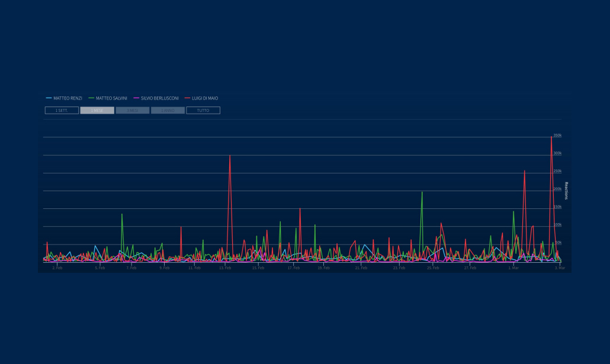Select the 1 MESE range button
The width and height of the screenshot is (610, 364).
[97, 111]
